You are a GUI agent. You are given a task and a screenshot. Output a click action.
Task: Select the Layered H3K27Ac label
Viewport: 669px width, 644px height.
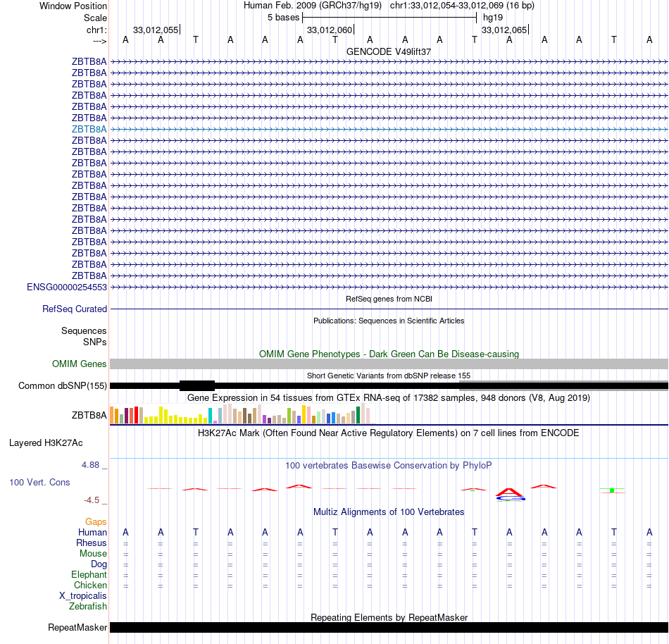[46, 443]
